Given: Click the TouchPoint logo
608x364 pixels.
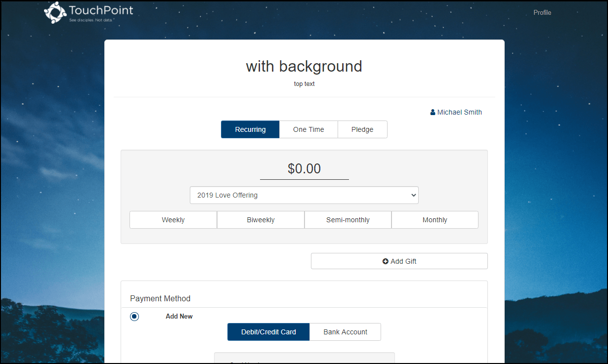Looking at the screenshot, I should click(x=88, y=12).
